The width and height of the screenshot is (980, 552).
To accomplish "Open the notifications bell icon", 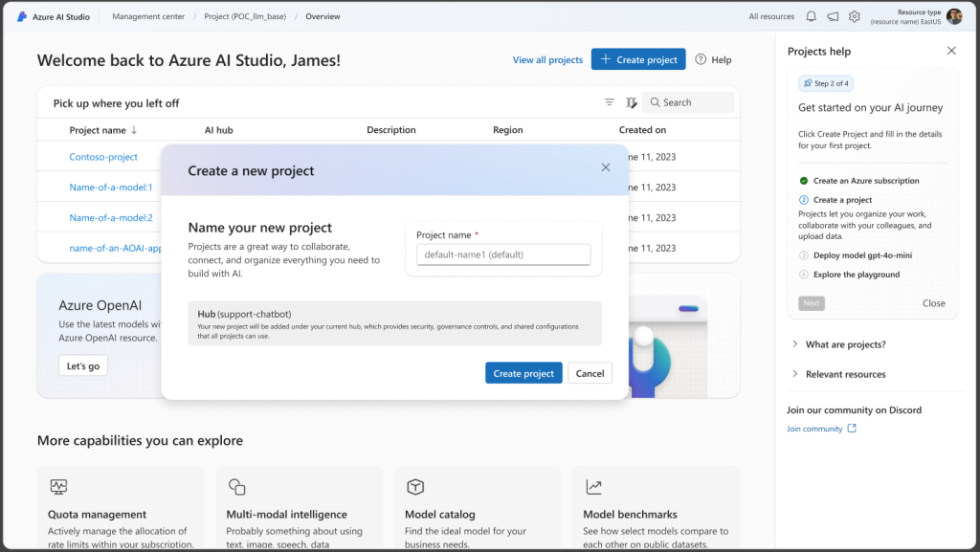I will click(811, 17).
